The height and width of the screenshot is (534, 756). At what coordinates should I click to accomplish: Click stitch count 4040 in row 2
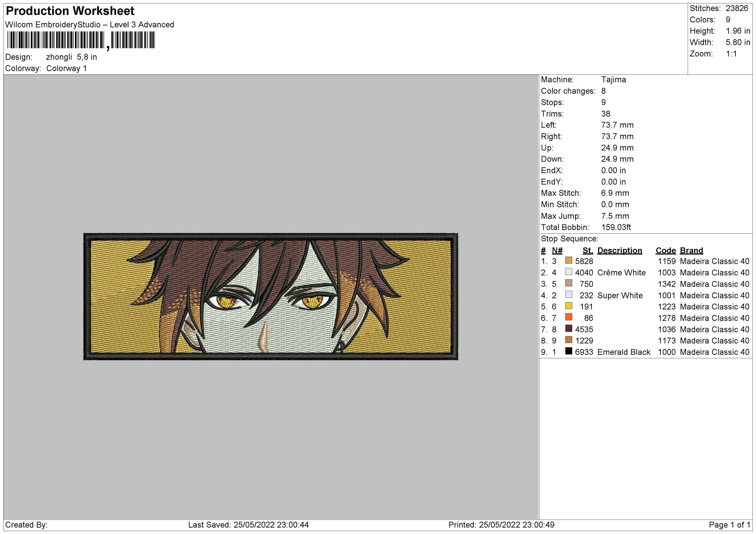coord(584,273)
